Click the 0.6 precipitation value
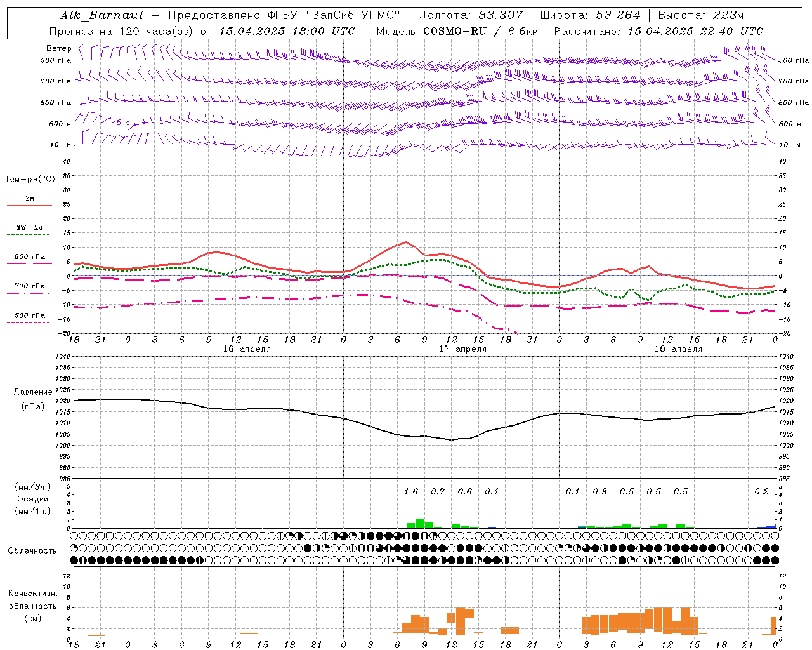 pyautogui.click(x=465, y=491)
